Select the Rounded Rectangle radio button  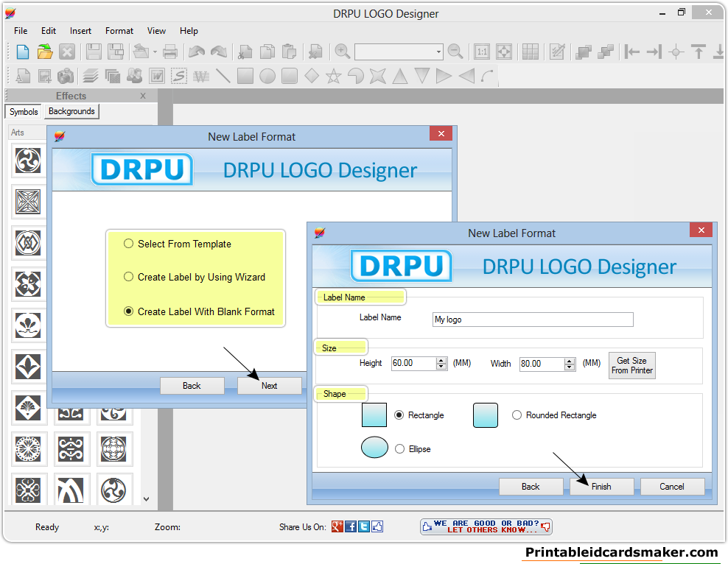tap(517, 415)
